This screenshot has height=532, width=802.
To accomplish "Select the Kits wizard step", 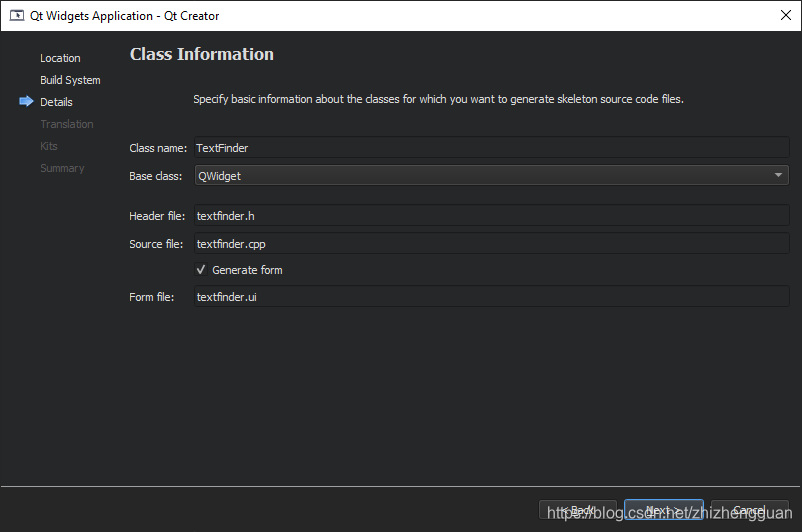I will pyautogui.click(x=49, y=146).
